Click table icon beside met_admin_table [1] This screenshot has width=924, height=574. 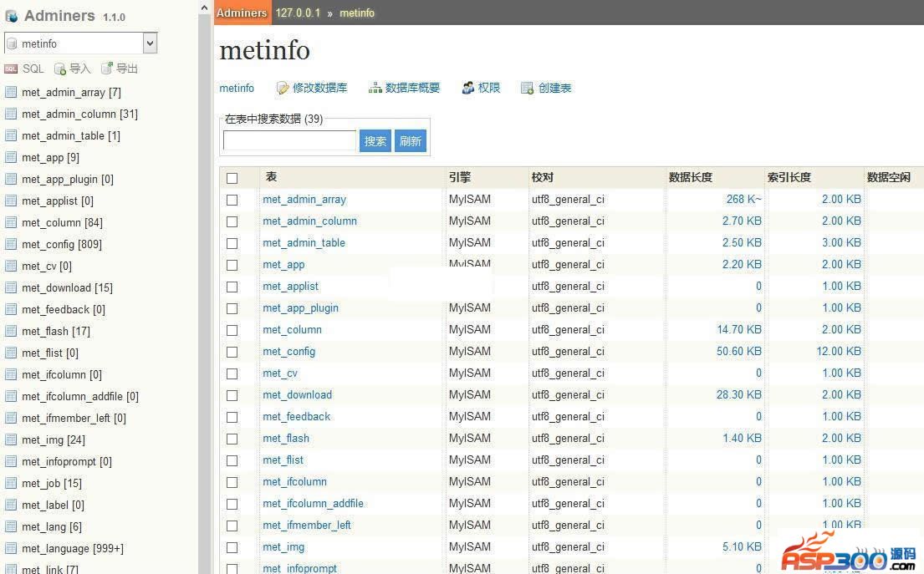[11, 135]
